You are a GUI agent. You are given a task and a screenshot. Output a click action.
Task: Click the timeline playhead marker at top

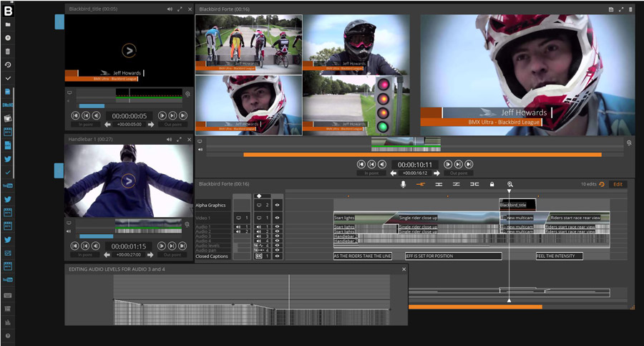pos(509,191)
